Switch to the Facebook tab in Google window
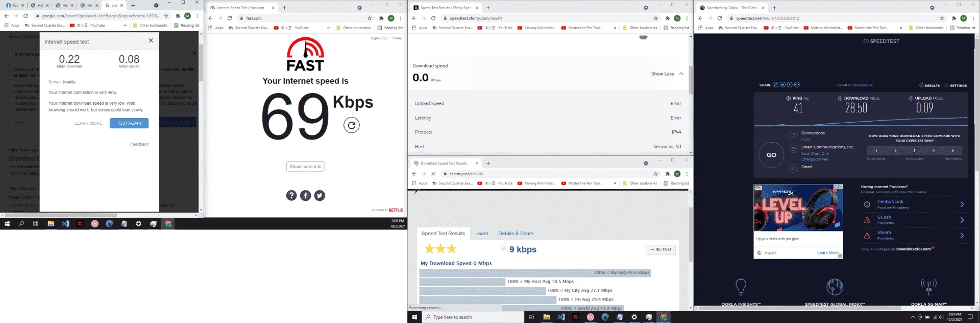Image resolution: width=980 pixels, height=323 pixels. pyautogui.click(x=15, y=5)
